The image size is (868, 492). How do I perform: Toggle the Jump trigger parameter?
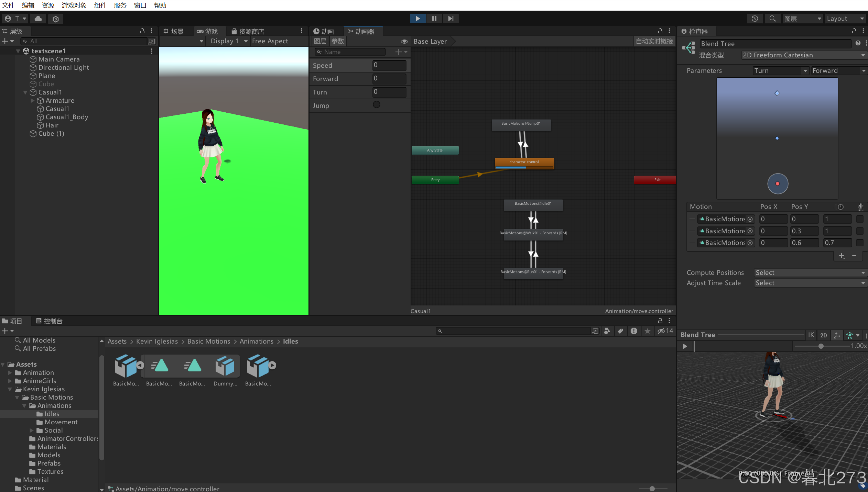coord(377,105)
